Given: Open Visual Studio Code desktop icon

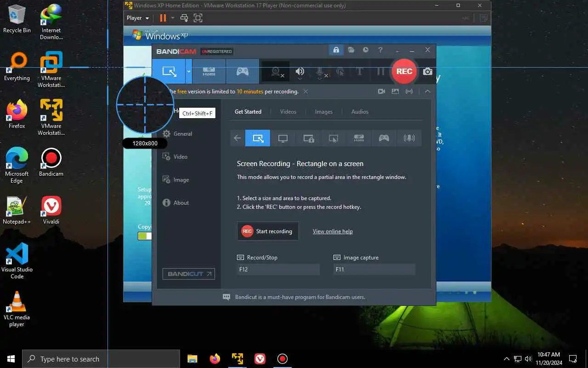Looking at the screenshot, I should pos(17,261).
